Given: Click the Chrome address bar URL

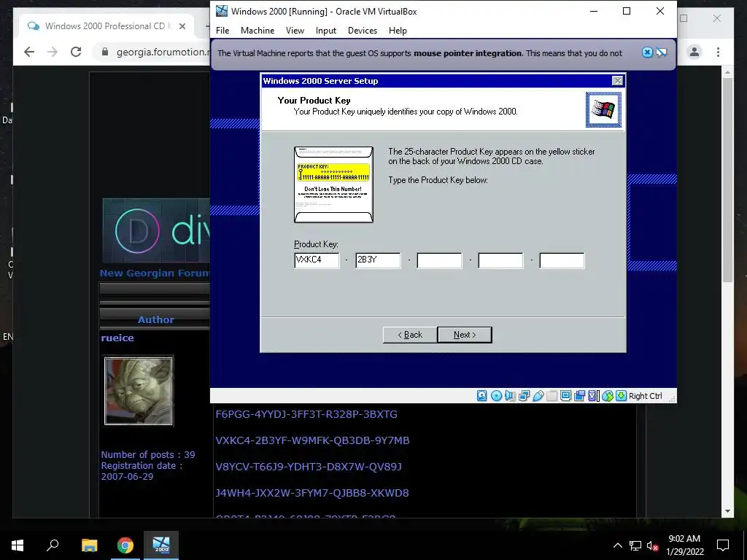Looking at the screenshot, I should point(162,52).
